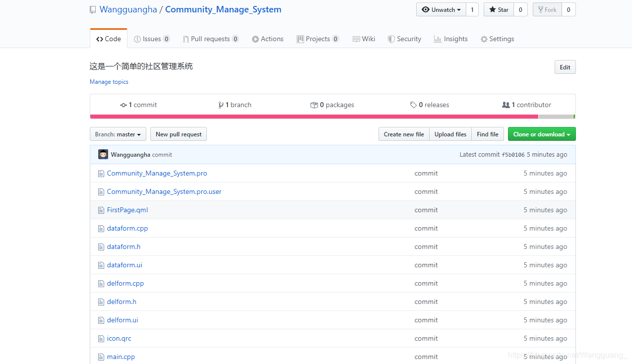Viewport: 632px width, 364px height.
Task: Switch to the Code tab
Action: [109, 39]
